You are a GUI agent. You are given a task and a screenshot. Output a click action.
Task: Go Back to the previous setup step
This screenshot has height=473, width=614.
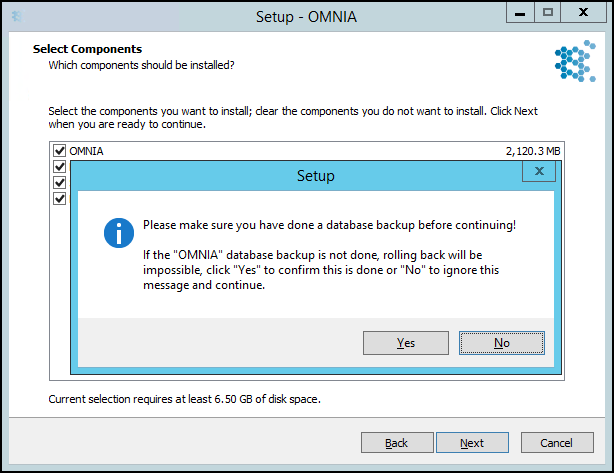(397, 443)
